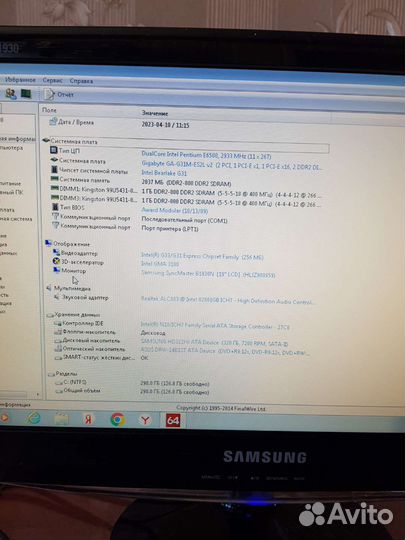
Task: Open the Избранное menu
Action: (20, 80)
